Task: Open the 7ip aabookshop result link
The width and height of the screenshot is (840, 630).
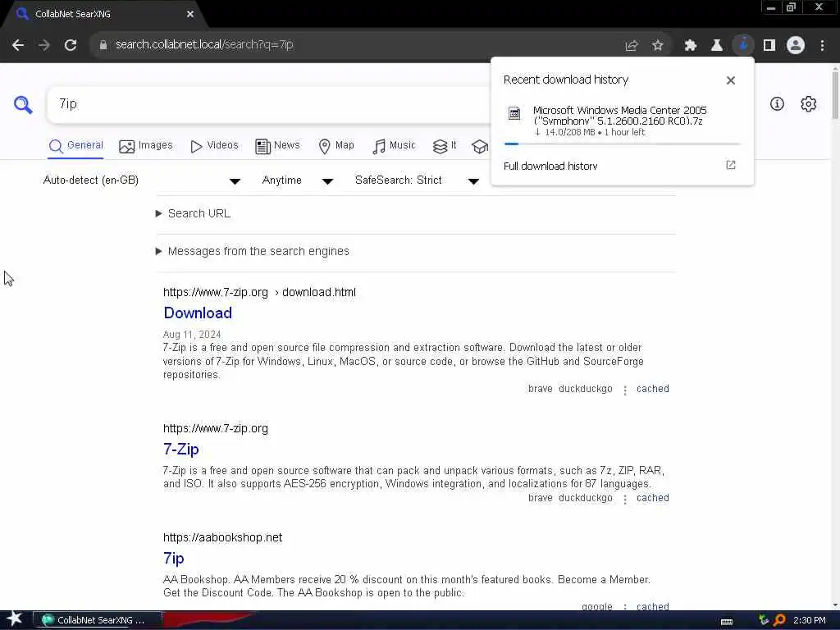Action: (x=174, y=558)
